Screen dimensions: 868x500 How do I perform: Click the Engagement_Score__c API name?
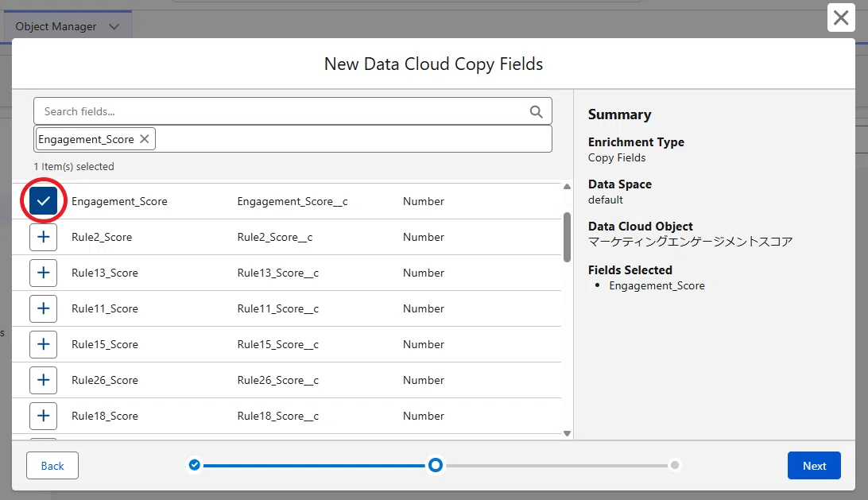tap(293, 202)
